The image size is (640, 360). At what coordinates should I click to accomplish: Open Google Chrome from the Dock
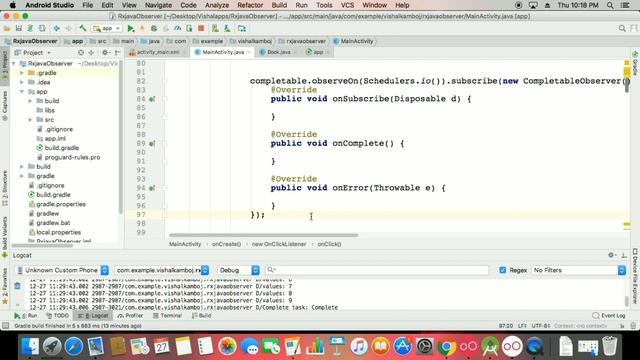pos(447,347)
